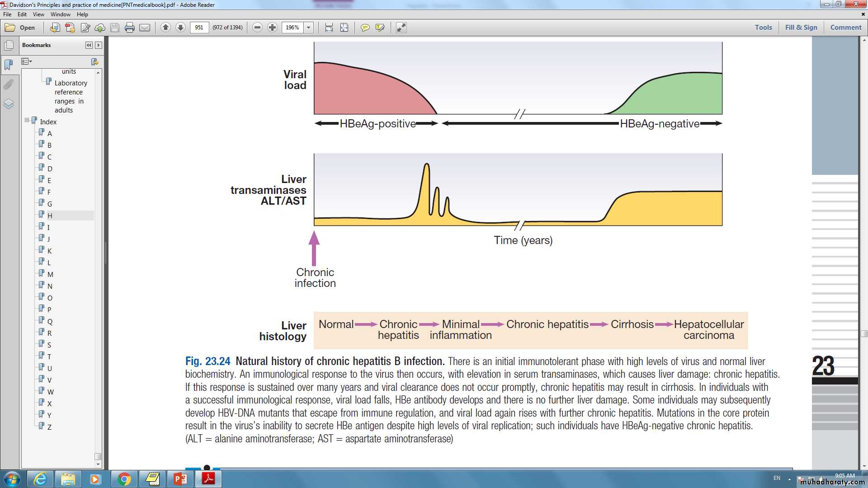The width and height of the screenshot is (868, 488).
Task: Click the Zoom In plus button
Action: pyautogui.click(x=272, y=28)
